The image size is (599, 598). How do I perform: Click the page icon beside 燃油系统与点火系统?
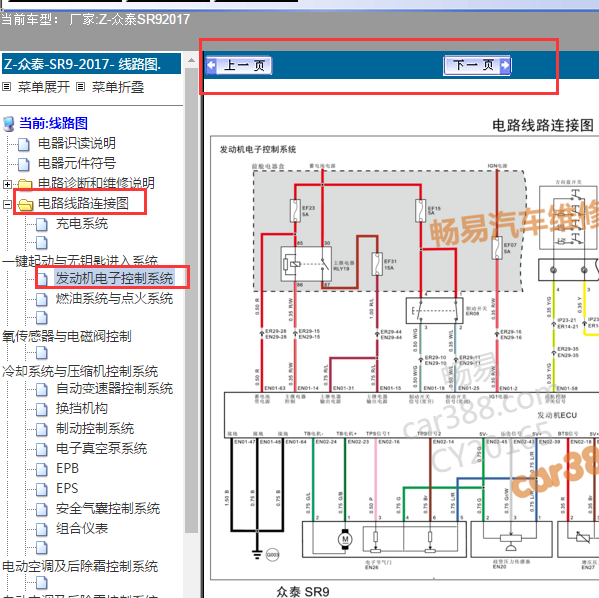pyautogui.click(x=42, y=299)
